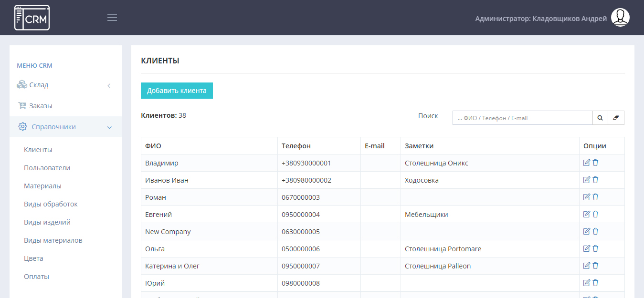
Task: Edit the client Владимир
Action: [587, 163]
